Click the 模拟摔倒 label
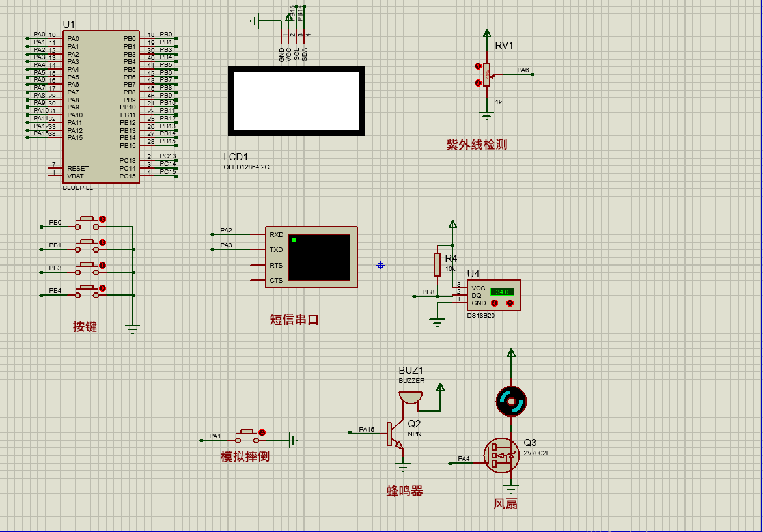Screen dimensions: 763x532 245,456
